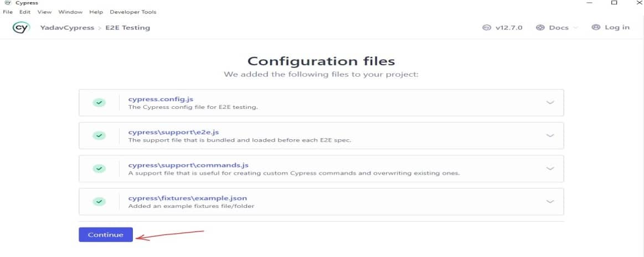Open the Docs menu
The height and width of the screenshot is (257, 644).
(x=557, y=28)
